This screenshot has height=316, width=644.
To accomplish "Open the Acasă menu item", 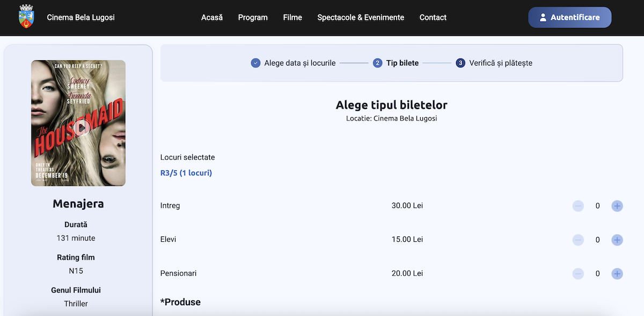I will pyautogui.click(x=212, y=17).
